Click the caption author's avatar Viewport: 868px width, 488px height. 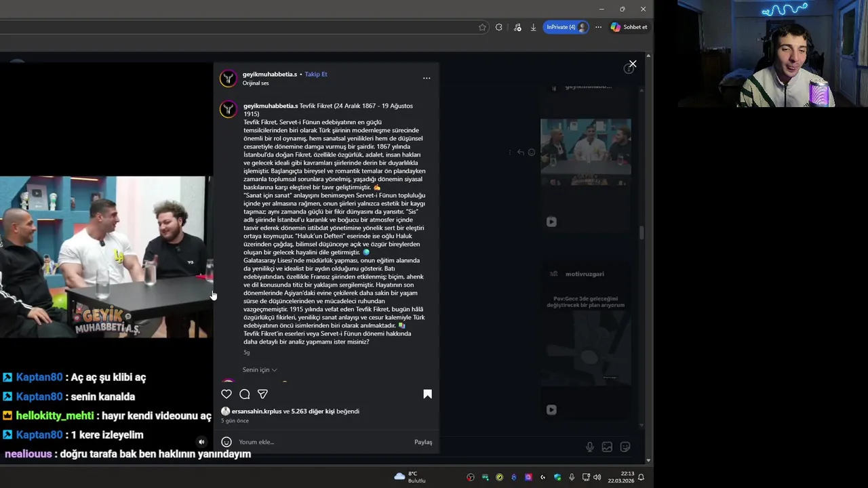click(x=229, y=109)
